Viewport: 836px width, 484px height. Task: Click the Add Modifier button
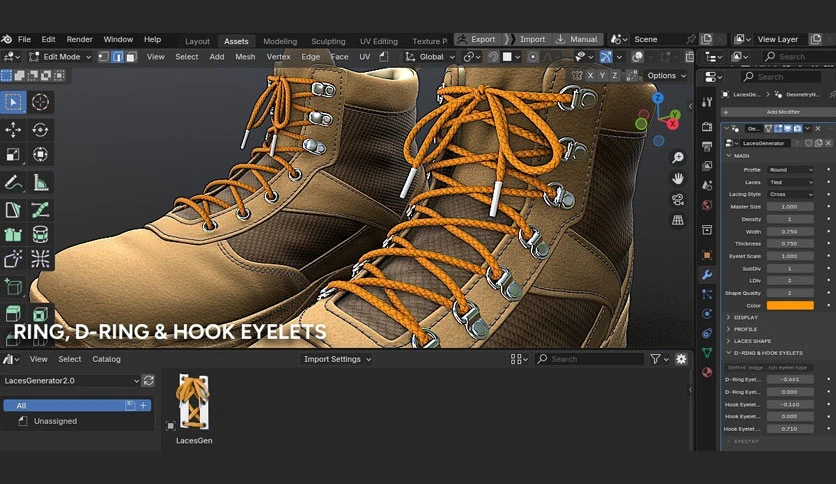[778, 112]
